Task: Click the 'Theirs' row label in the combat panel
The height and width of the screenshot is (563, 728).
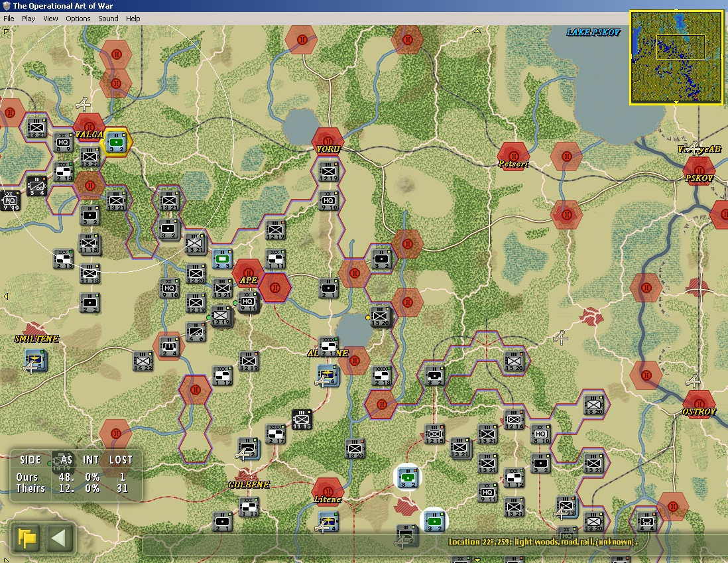Action: [30, 488]
